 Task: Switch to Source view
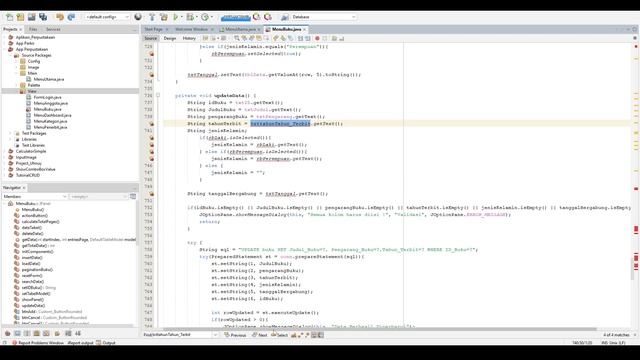point(151,38)
